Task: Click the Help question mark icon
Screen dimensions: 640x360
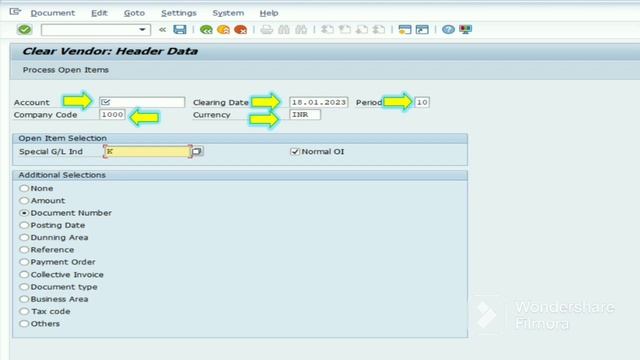Action: pos(448,29)
